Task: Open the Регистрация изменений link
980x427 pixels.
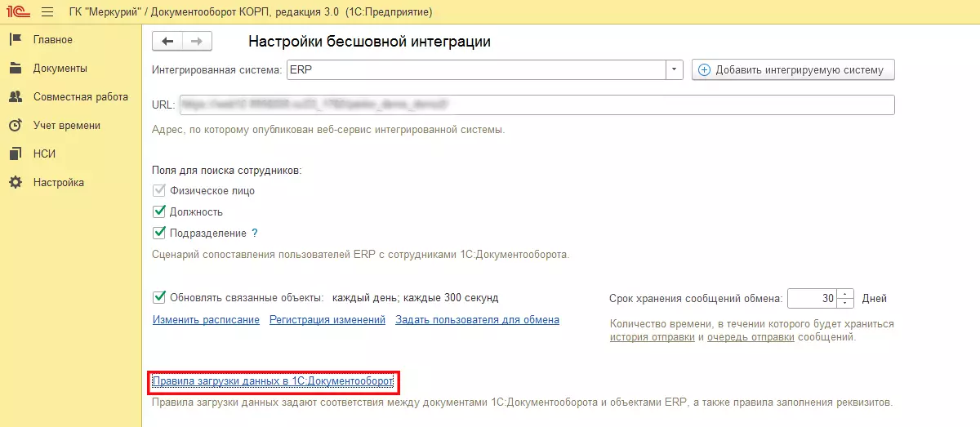Action: 327,320
